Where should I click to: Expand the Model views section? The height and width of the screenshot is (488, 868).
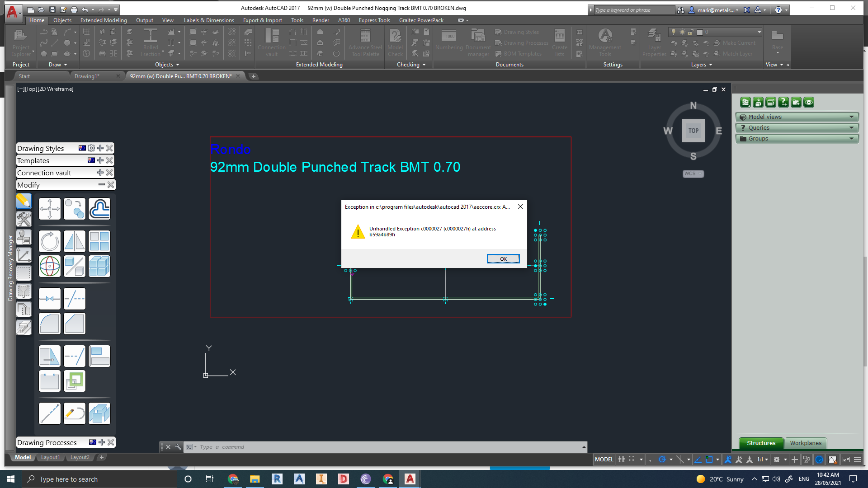tap(797, 117)
